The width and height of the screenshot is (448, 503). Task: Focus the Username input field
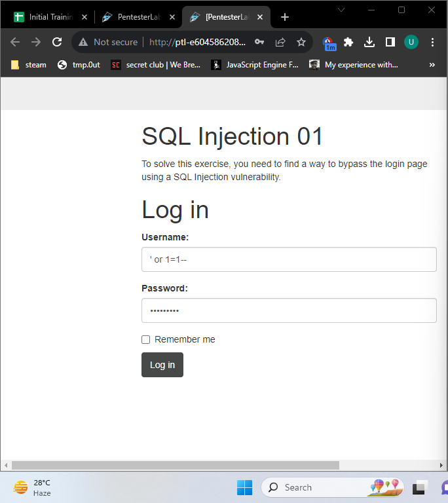(289, 259)
